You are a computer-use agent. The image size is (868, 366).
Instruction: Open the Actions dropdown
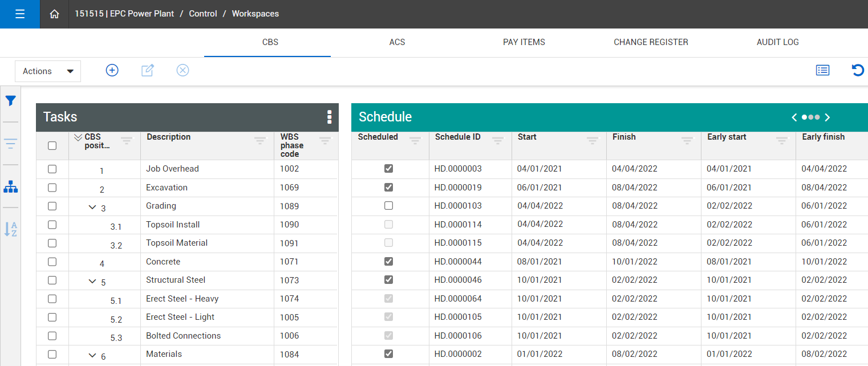(x=48, y=71)
